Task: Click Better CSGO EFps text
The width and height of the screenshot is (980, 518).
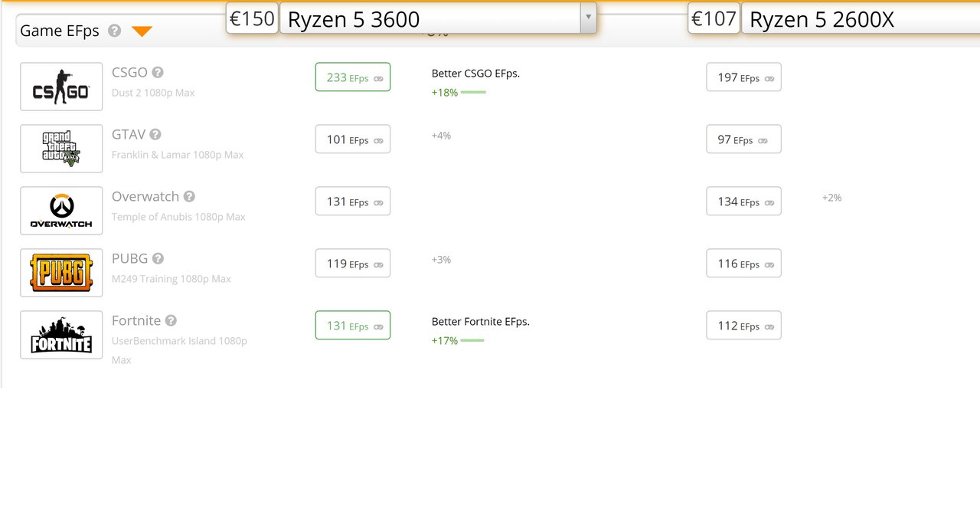Action: pos(475,74)
